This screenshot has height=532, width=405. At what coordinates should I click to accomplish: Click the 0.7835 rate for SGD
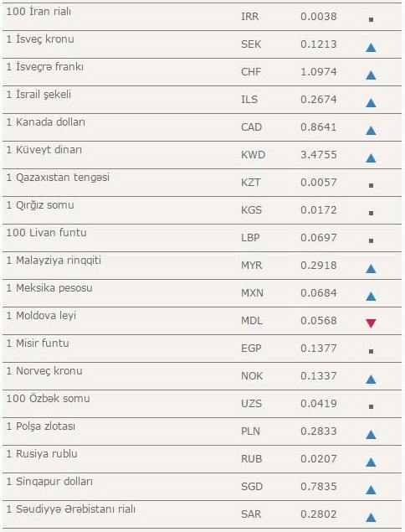click(319, 487)
